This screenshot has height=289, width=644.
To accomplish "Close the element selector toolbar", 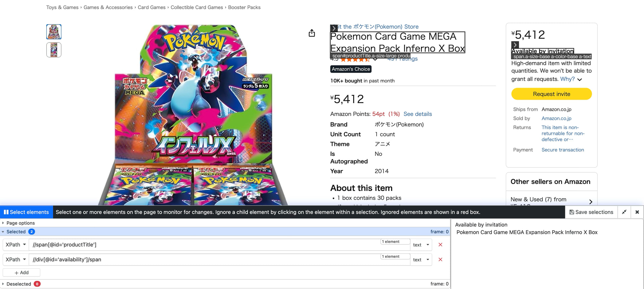I will click(x=637, y=212).
